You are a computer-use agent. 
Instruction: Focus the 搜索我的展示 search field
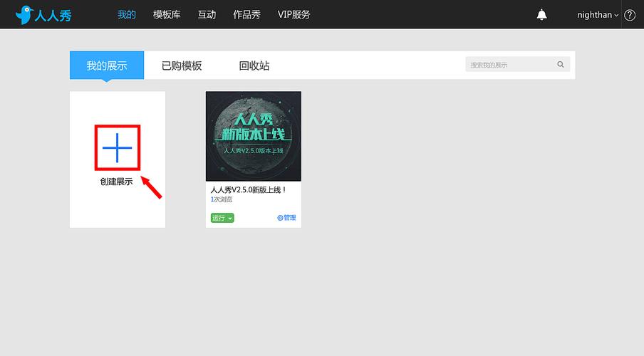(x=509, y=65)
